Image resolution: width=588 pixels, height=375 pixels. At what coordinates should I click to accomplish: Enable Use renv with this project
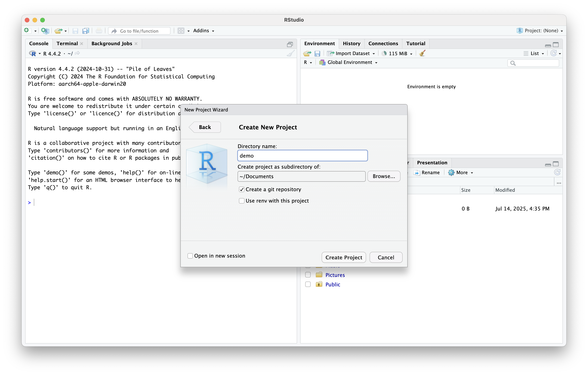[x=241, y=201]
